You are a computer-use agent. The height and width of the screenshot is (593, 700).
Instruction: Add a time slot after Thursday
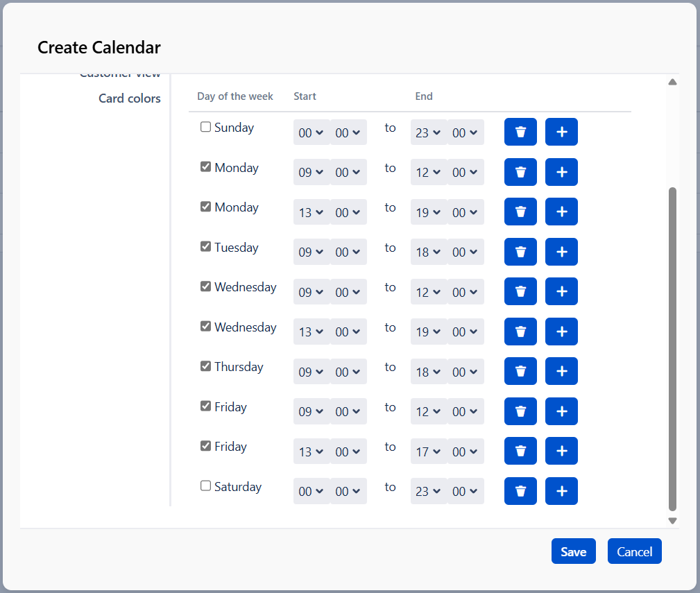(561, 372)
